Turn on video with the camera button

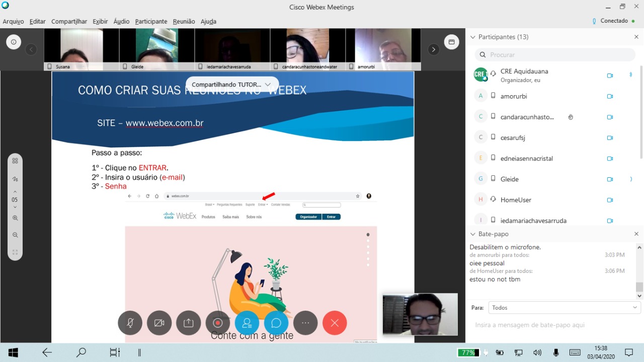click(159, 323)
